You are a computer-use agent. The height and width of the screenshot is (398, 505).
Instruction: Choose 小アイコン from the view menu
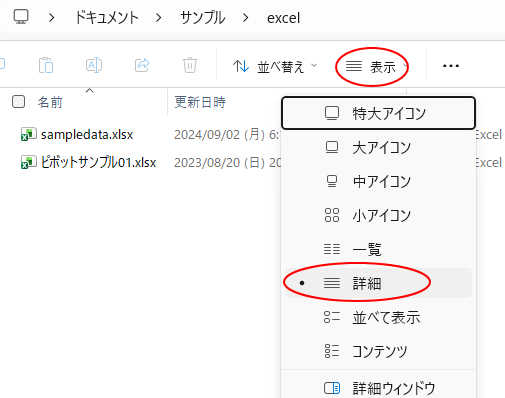(378, 215)
